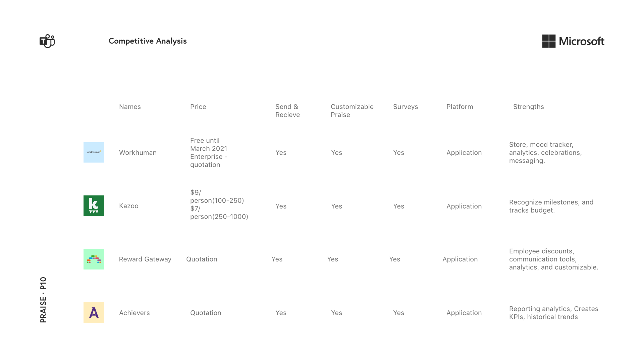Click the Names column header
644x362 pixels.
pos(130,107)
